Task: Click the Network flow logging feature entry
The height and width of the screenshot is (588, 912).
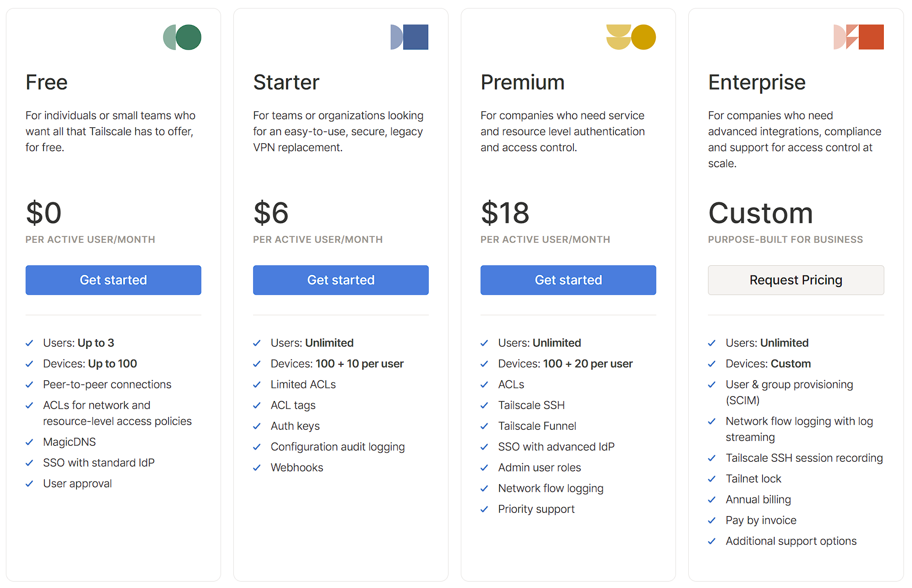Action: pyautogui.click(x=550, y=488)
